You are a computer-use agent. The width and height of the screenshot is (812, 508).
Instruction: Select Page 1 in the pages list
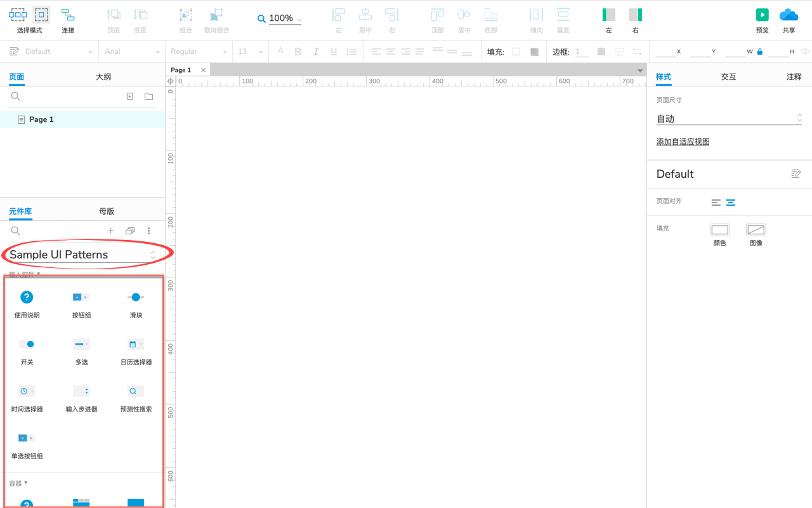point(41,119)
